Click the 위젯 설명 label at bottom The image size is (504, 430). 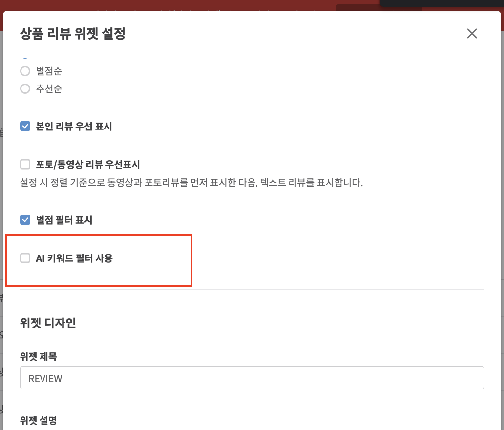coord(38,420)
